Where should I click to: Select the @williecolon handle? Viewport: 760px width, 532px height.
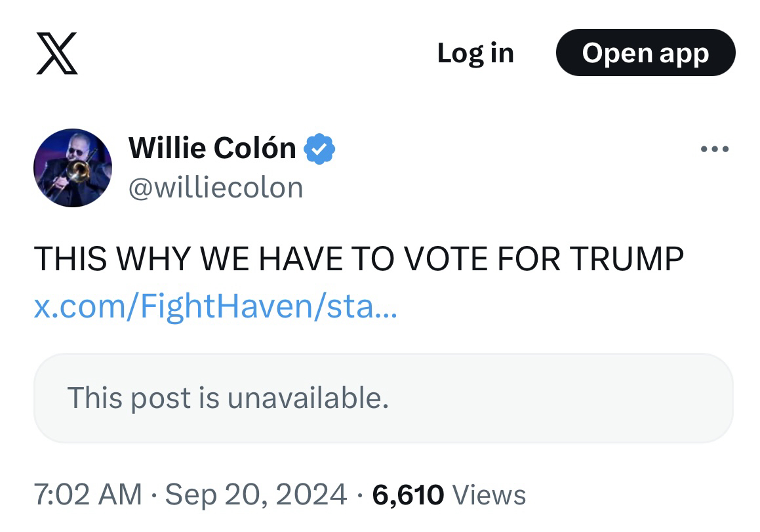[216, 188]
